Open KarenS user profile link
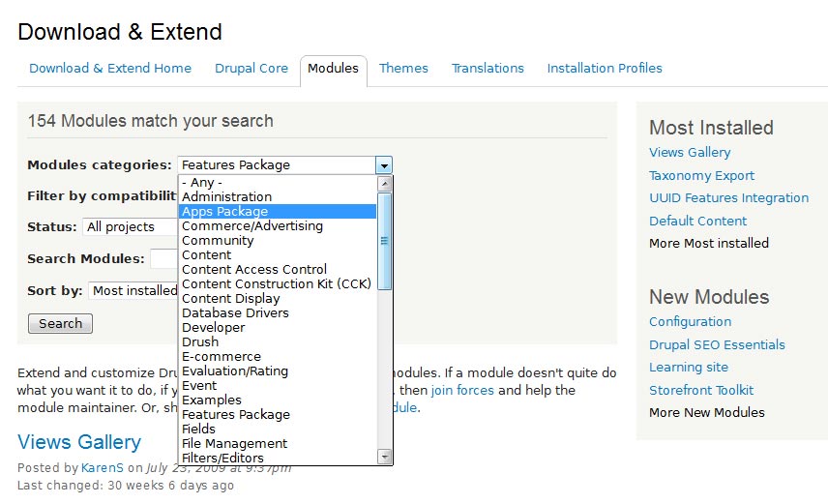Image resolution: width=828 pixels, height=504 pixels. point(102,468)
